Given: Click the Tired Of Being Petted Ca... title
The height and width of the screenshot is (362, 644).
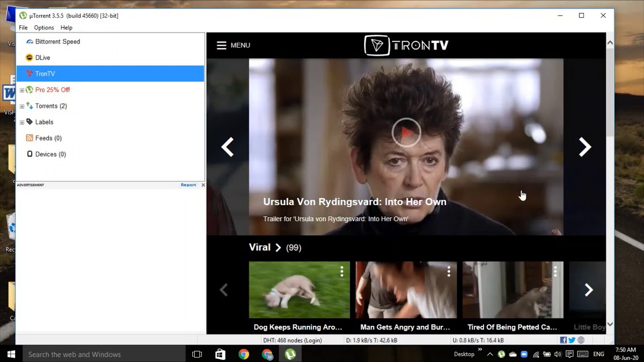Looking at the screenshot, I should coord(512,327).
